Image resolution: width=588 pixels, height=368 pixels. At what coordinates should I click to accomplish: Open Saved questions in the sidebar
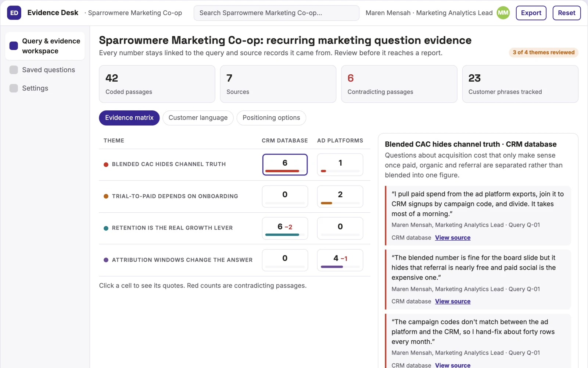click(45, 70)
